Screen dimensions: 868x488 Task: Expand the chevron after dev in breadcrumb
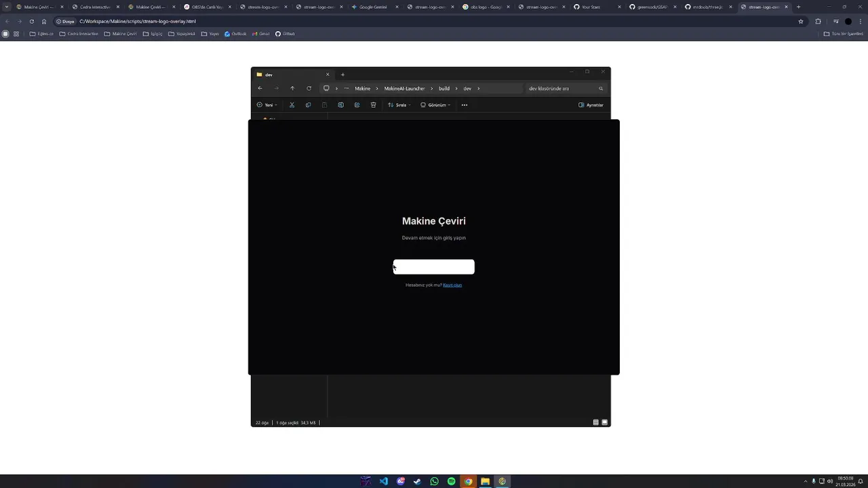coord(479,88)
